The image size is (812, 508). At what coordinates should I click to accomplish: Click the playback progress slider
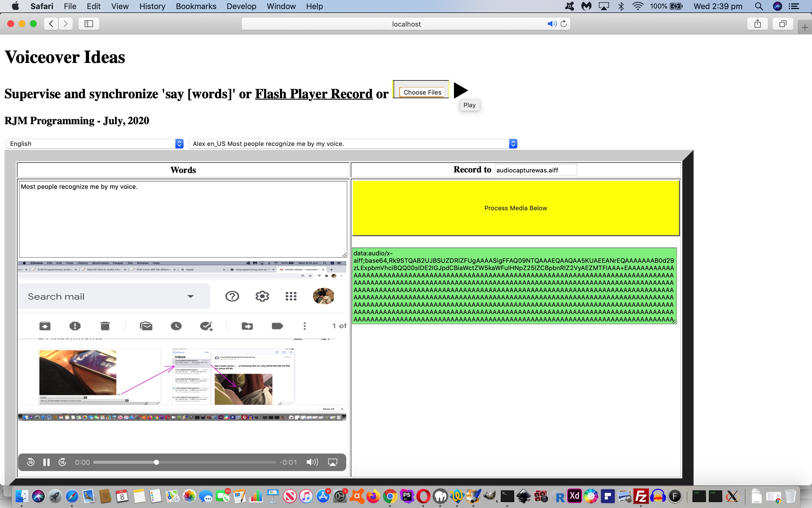point(184,462)
